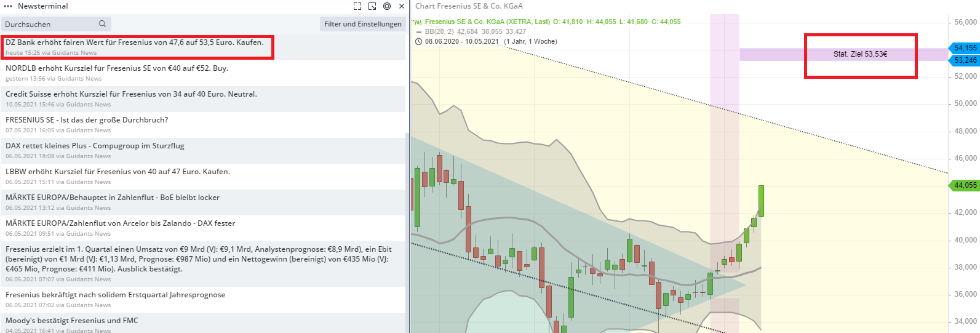Open DZ Bank erhöht fairen Wert news item
Screen dimensions: 980x333
tap(203, 47)
